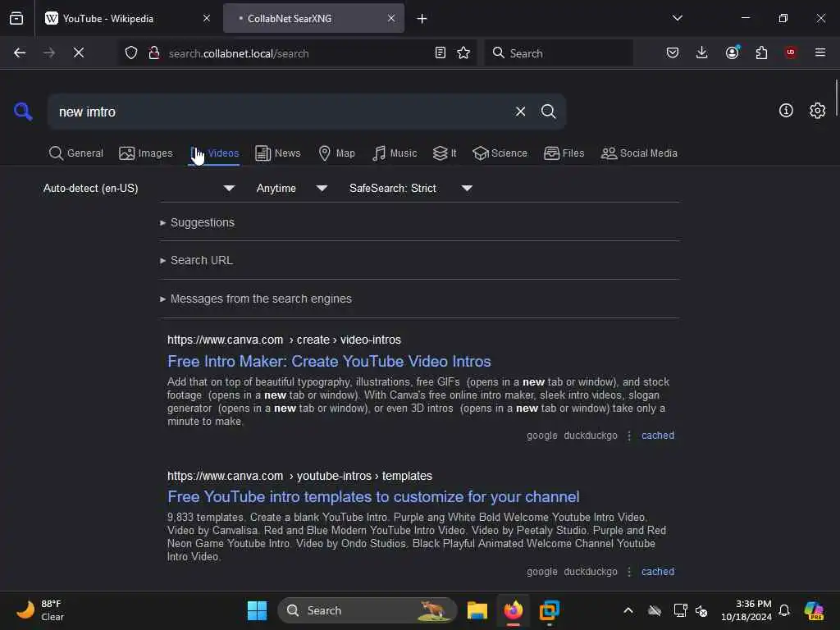This screenshot has height=630, width=840.
Task: Clear the search query with X
Action: pyautogui.click(x=520, y=112)
